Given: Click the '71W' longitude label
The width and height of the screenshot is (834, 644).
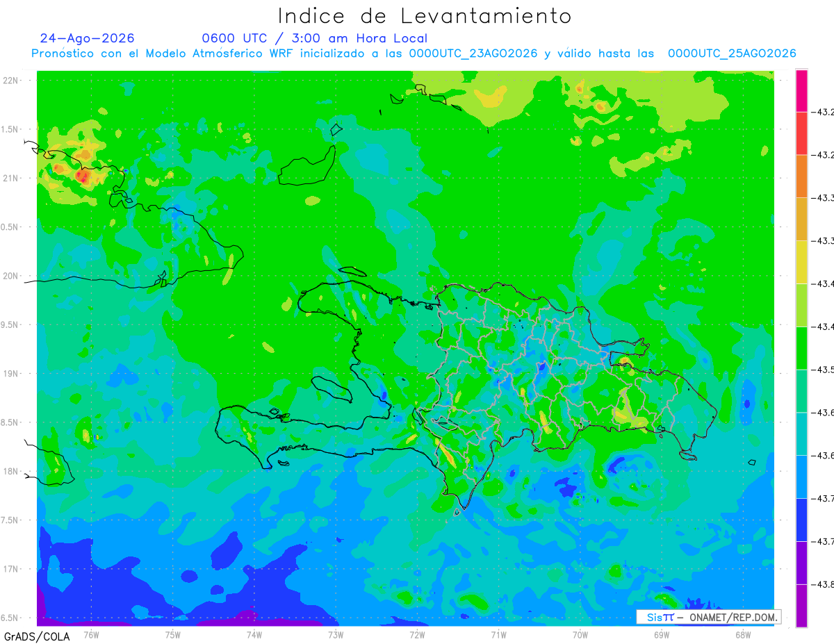Looking at the screenshot, I should pos(498,634).
